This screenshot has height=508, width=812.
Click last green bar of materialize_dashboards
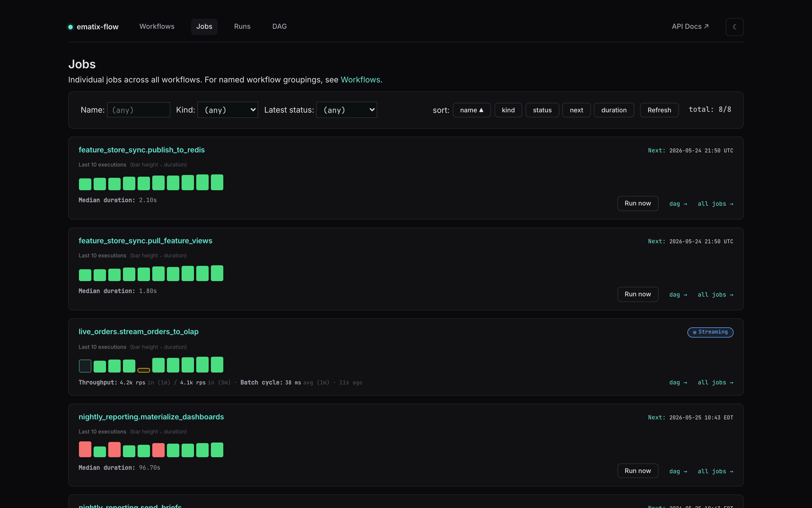click(x=217, y=450)
